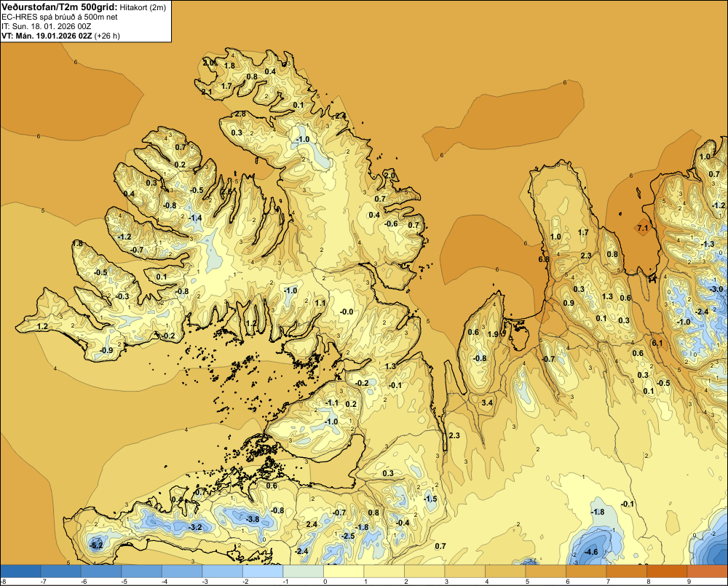Click the 1.9 temperature value
The height and width of the screenshot is (586, 728).
[x=493, y=334]
